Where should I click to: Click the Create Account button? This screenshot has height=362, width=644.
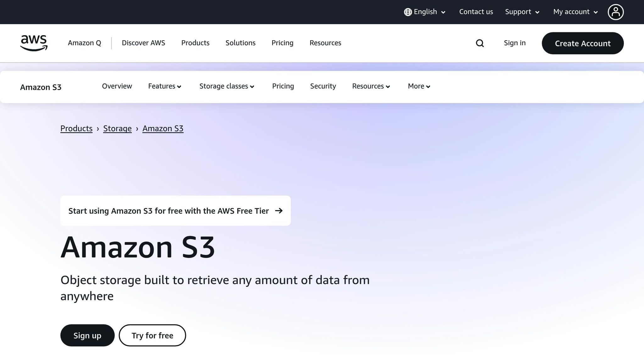(583, 43)
